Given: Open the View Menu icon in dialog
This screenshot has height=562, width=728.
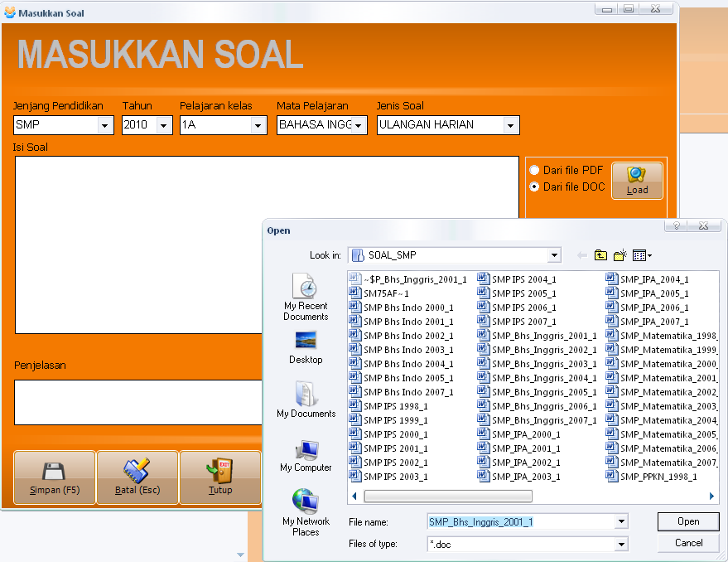Looking at the screenshot, I should [639, 254].
